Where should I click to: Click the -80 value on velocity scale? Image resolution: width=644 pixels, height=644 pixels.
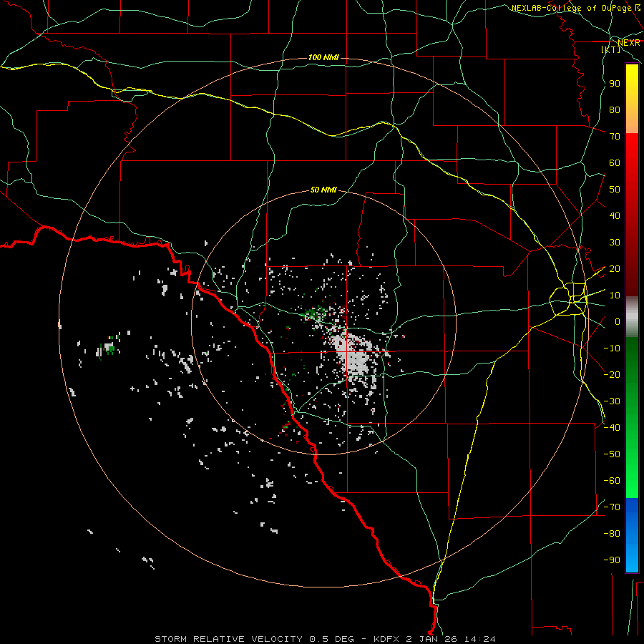(612, 534)
